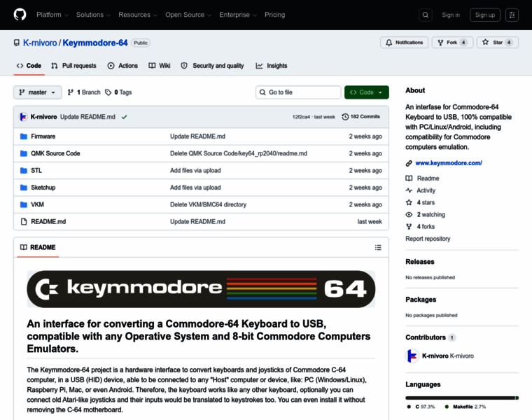
Task: Click the 182 Commits history link
Action: pyautogui.click(x=360, y=117)
